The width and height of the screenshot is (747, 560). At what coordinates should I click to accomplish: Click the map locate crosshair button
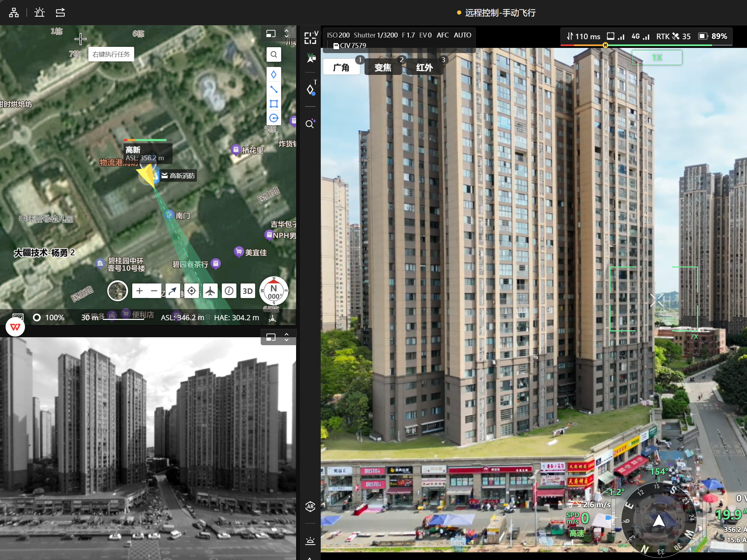point(192,291)
